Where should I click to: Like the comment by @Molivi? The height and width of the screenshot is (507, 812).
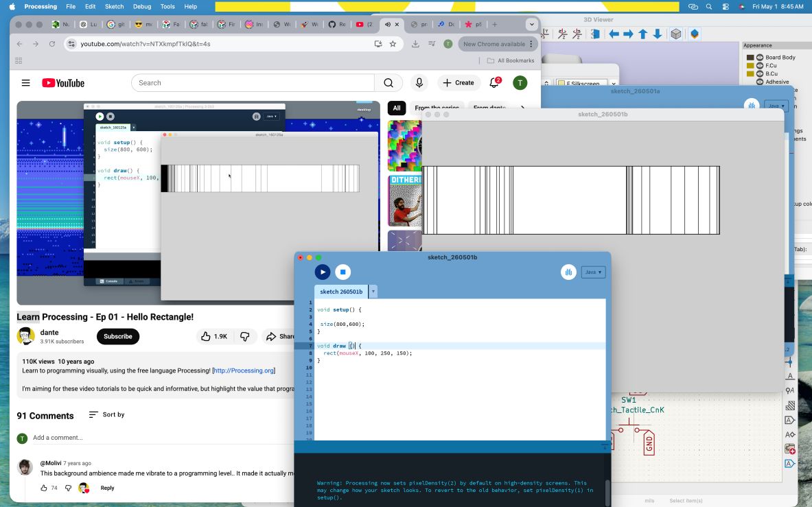click(x=44, y=488)
